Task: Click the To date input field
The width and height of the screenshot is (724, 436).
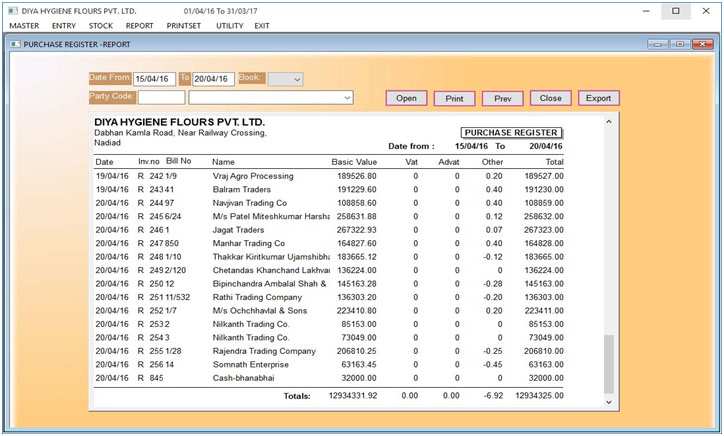Action: (213, 79)
